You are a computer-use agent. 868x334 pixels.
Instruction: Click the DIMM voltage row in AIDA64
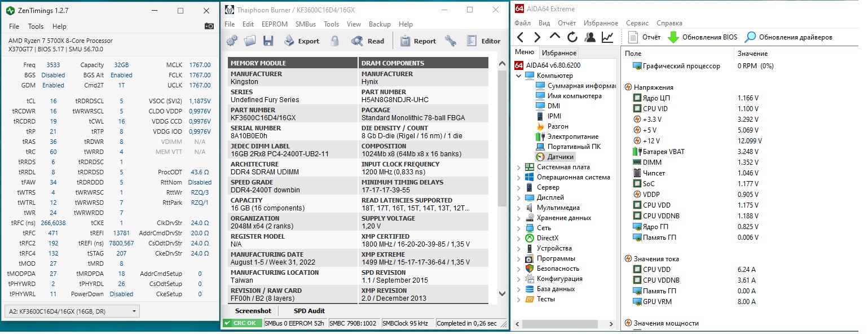[697, 162]
